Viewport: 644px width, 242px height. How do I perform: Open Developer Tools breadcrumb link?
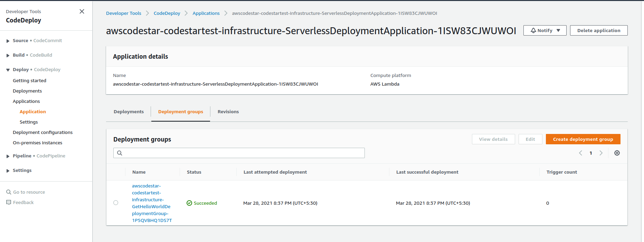pyautogui.click(x=124, y=13)
